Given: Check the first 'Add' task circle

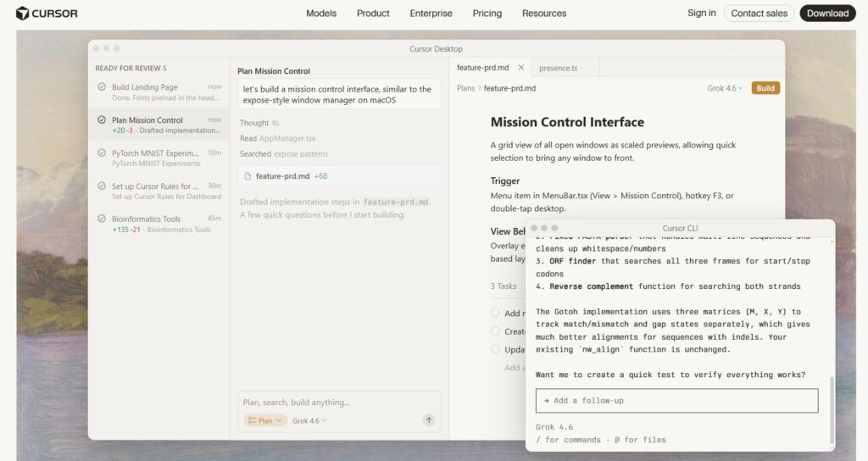Looking at the screenshot, I should 495,313.
